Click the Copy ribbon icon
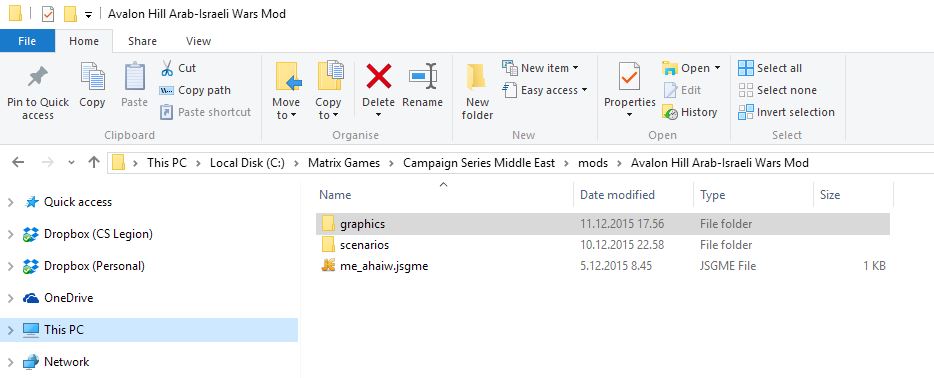The height and width of the screenshot is (378, 934). tap(92, 77)
